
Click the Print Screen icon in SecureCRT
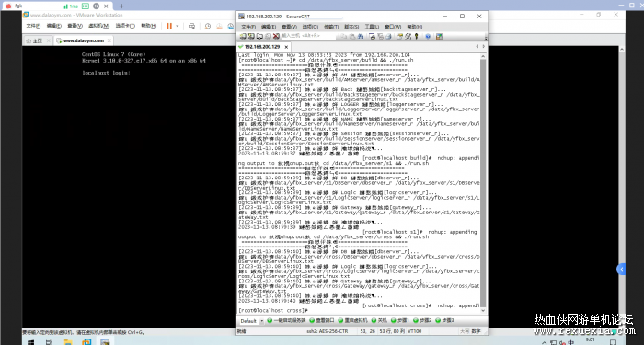[373, 36]
